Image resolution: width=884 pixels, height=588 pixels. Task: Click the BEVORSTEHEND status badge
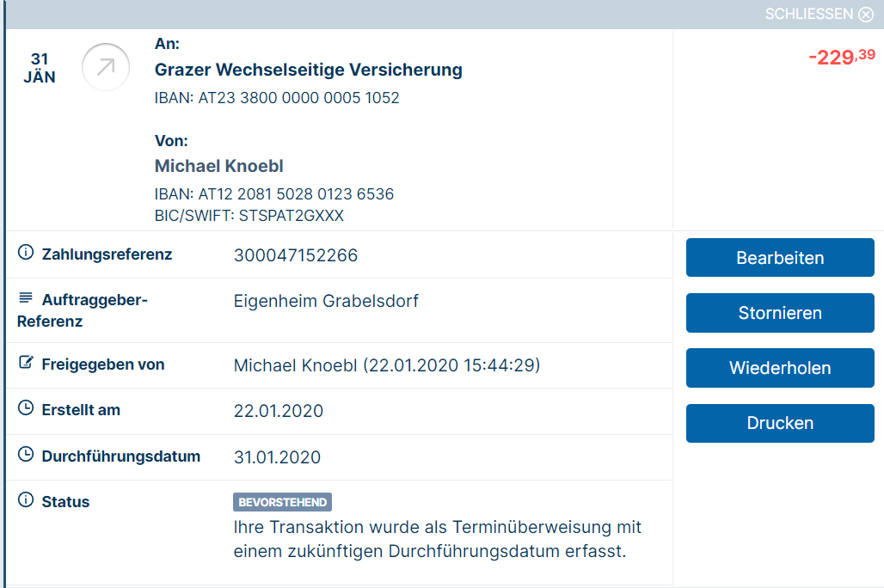[282, 502]
